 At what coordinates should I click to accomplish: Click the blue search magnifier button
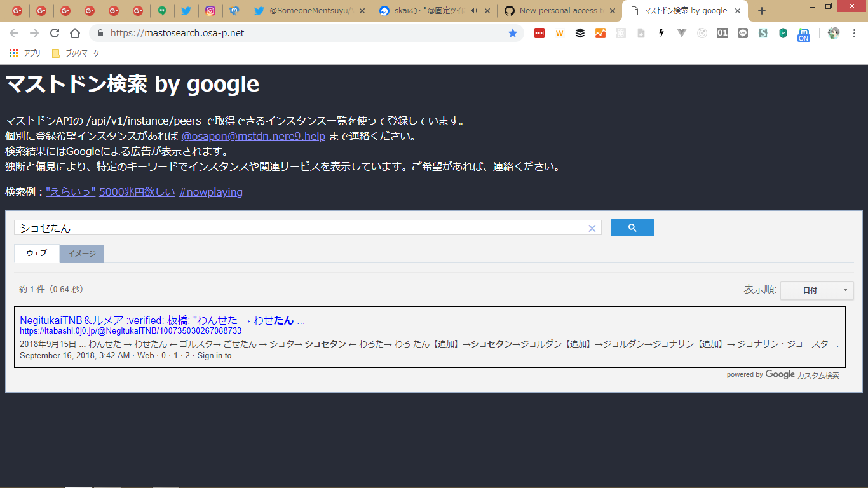point(632,227)
